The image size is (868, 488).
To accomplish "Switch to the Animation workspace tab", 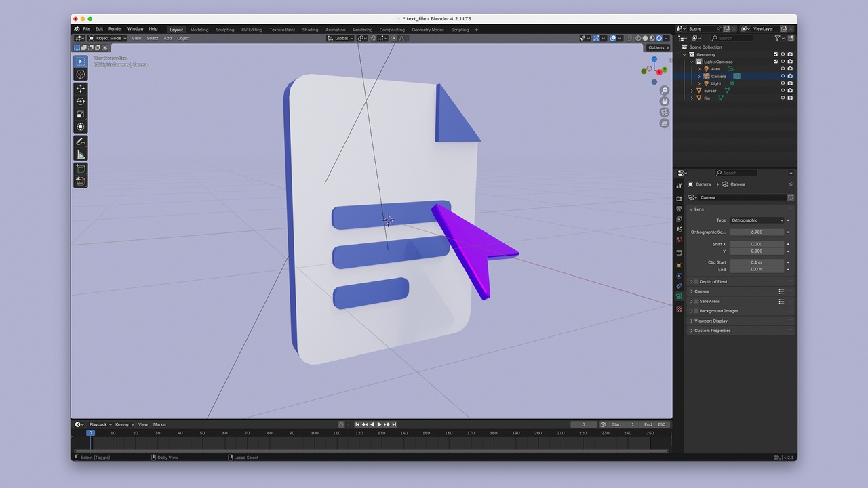I will pyautogui.click(x=335, y=30).
